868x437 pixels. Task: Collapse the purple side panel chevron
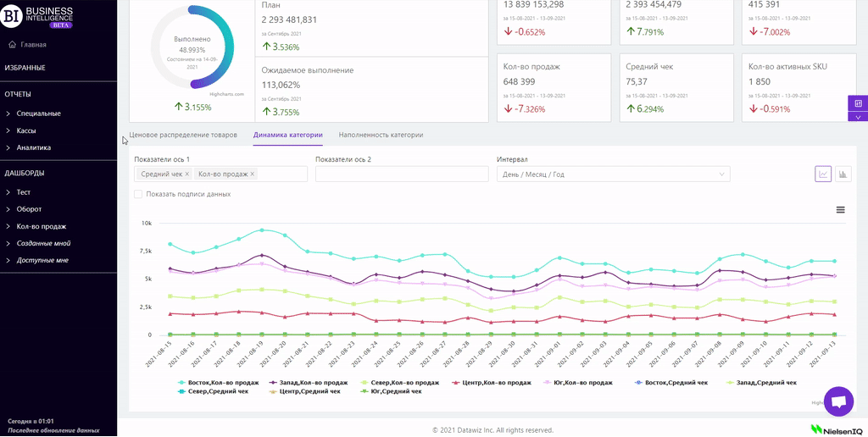click(858, 117)
